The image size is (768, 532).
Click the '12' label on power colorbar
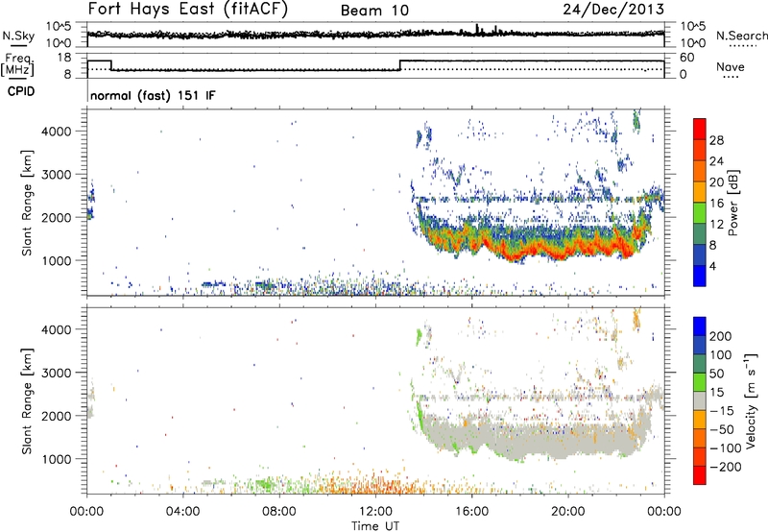point(716,225)
